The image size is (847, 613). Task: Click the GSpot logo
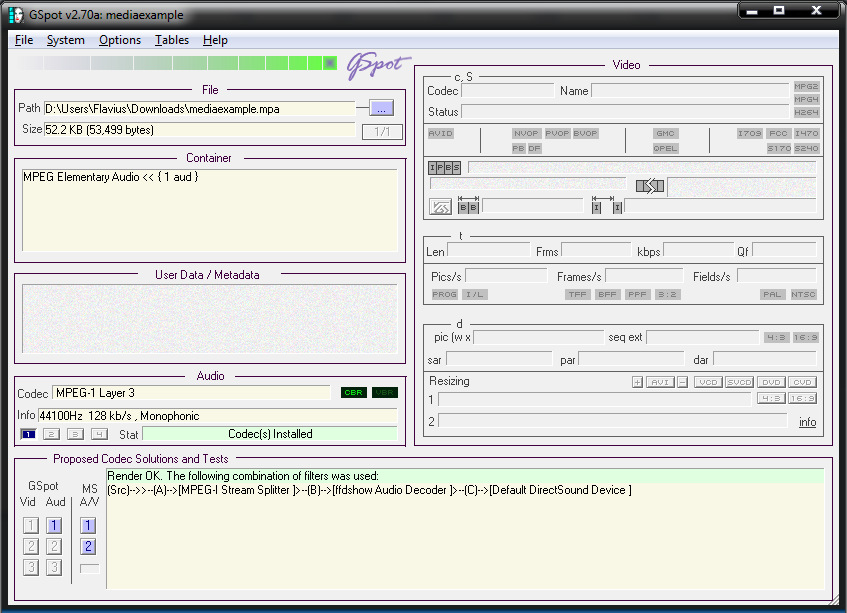(x=378, y=66)
